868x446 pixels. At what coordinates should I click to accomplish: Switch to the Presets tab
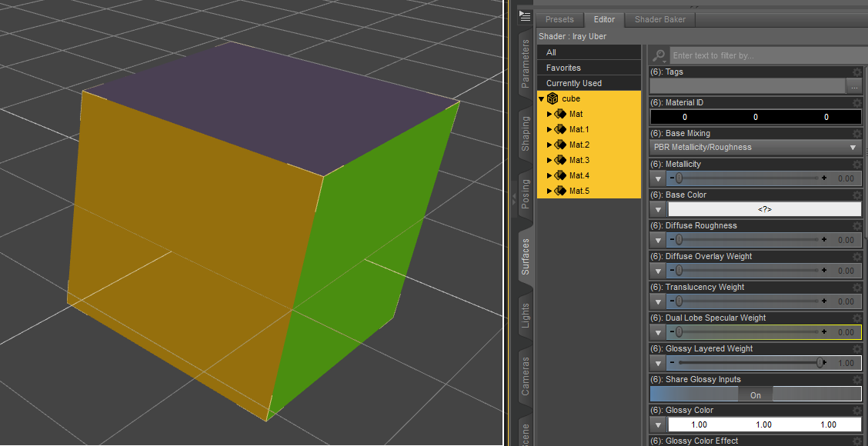(559, 19)
